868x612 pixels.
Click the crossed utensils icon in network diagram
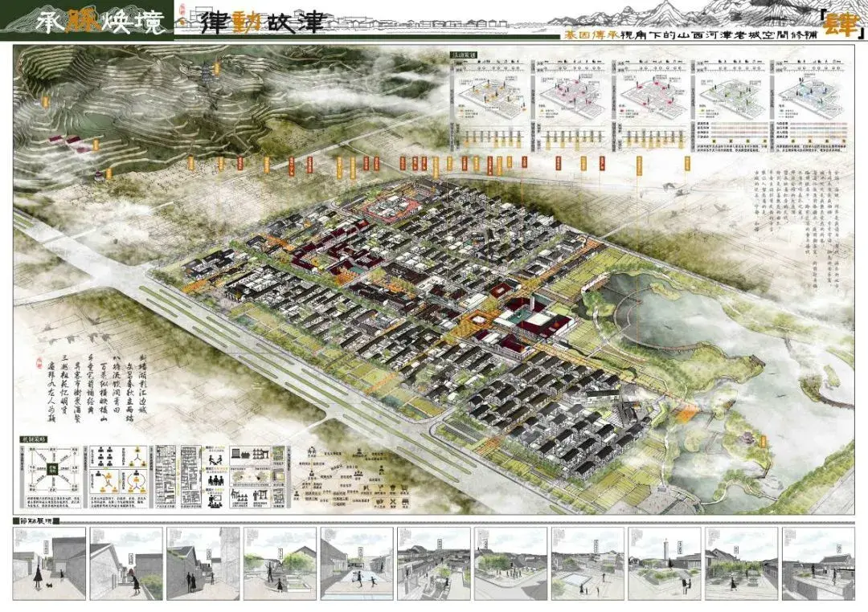[x=392, y=501]
